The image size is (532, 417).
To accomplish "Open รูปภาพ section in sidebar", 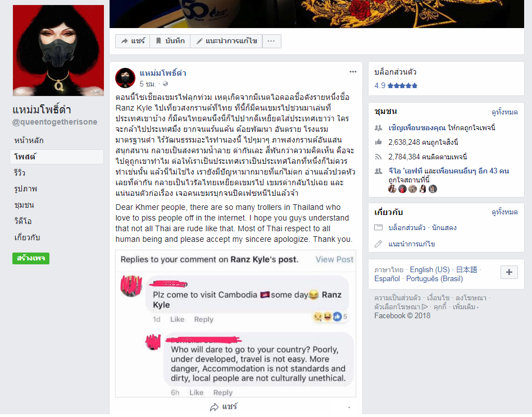I will coord(26,189).
